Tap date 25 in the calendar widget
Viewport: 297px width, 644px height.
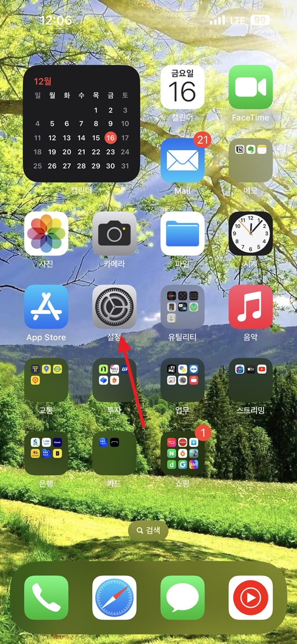pos(37,166)
